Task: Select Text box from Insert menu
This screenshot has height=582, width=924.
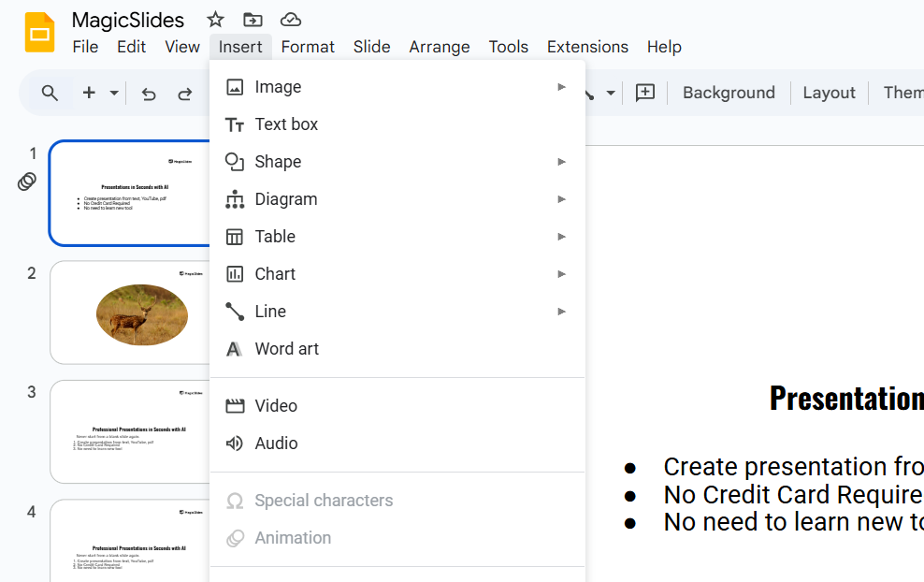Action: (286, 124)
